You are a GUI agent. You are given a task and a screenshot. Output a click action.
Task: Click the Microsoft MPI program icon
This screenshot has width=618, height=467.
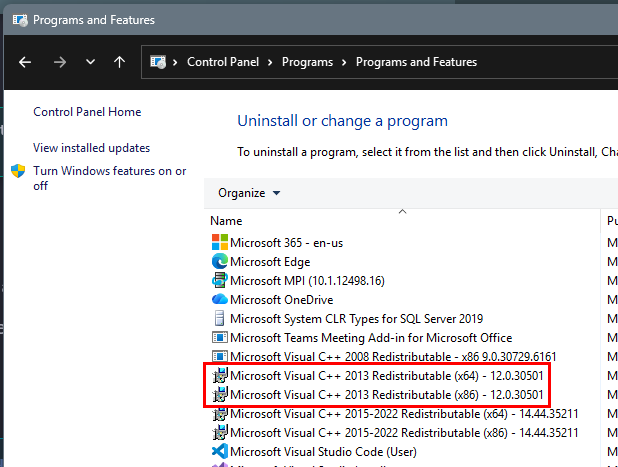[x=220, y=280]
